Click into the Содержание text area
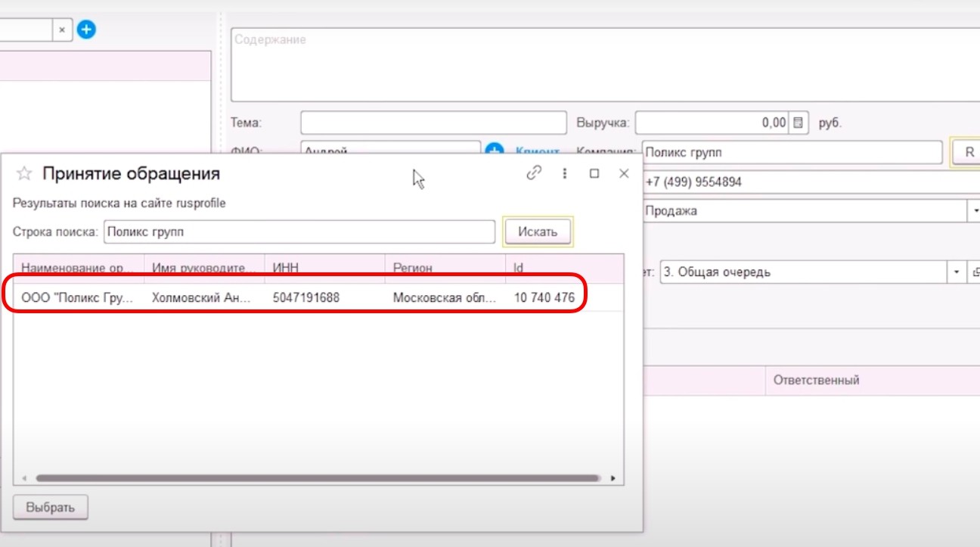This screenshot has width=980, height=547. coord(605,64)
